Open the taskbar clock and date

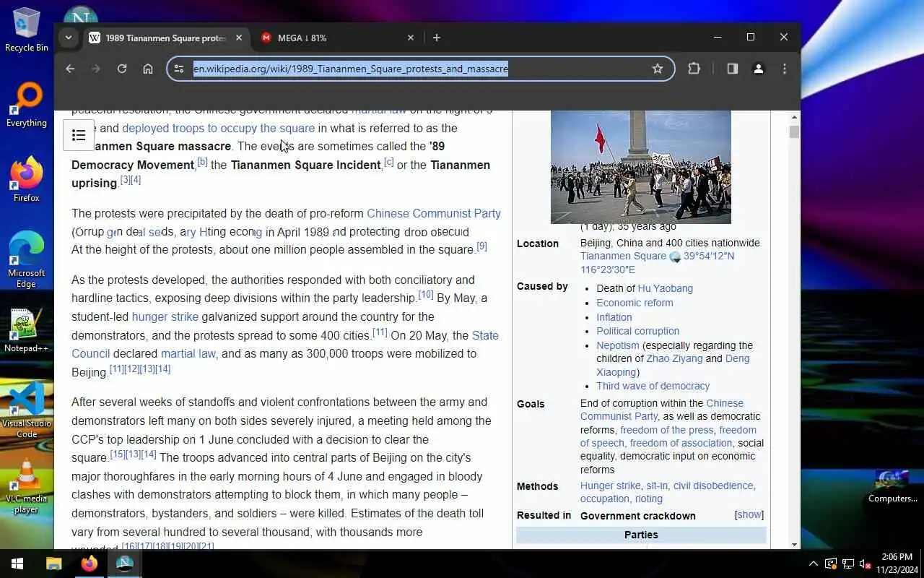(x=897, y=564)
